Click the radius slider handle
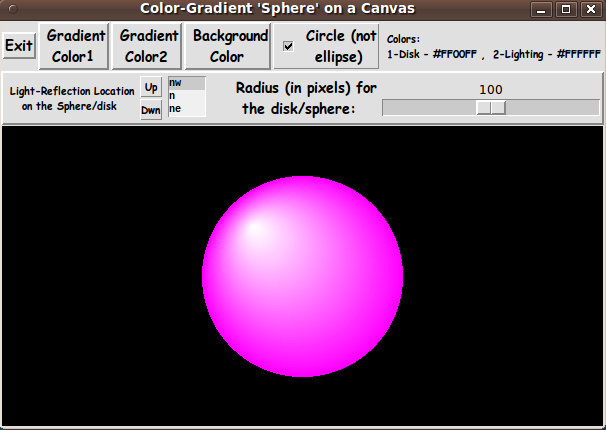Image resolution: width=606 pixels, height=430 pixels. [491, 108]
